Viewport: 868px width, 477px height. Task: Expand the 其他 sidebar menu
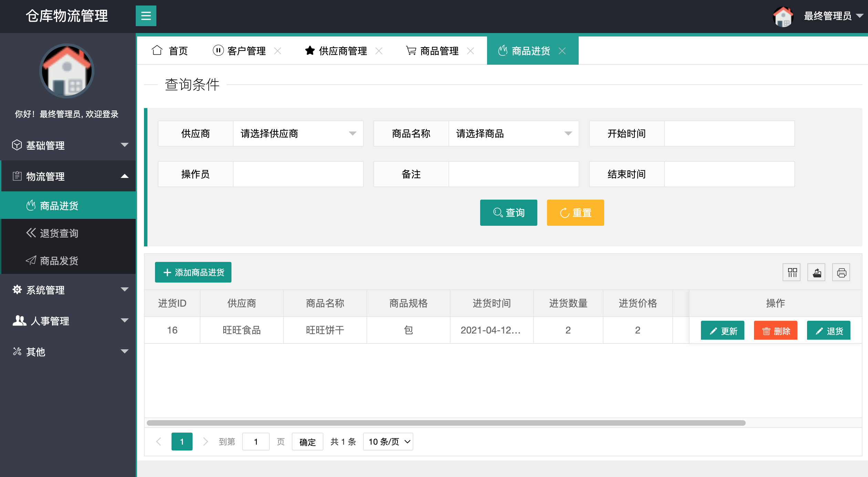coord(68,352)
